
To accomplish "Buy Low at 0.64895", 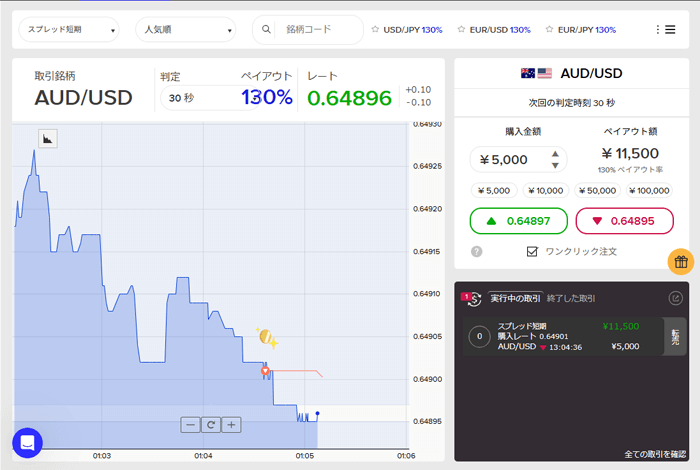I will click(625, 221).
